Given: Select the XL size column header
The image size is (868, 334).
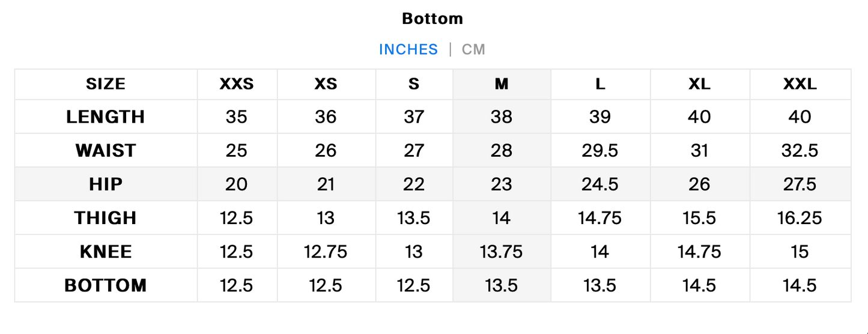Looking at the screenshot, I should coord(700,84).
